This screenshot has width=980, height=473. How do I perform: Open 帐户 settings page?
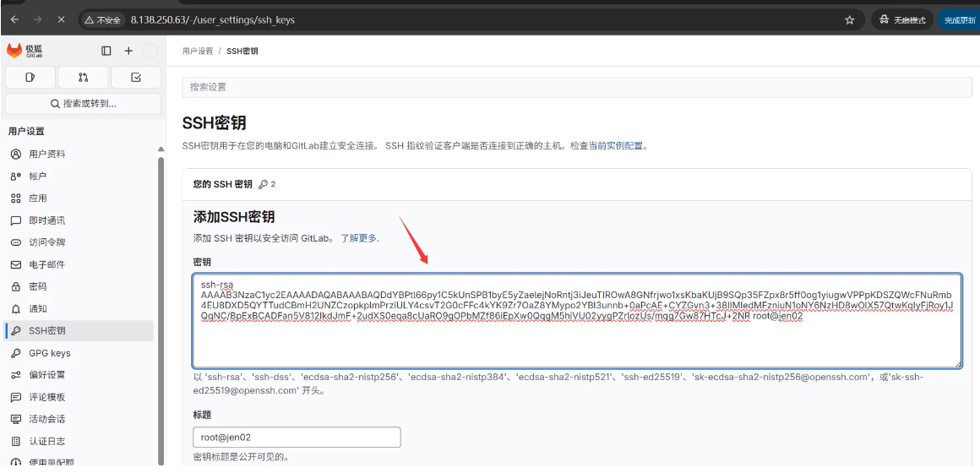point(79,177)
